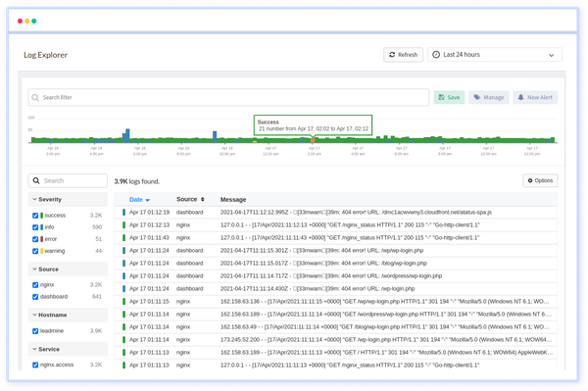Open the Options menu button
588x391 pixels.
540,180
